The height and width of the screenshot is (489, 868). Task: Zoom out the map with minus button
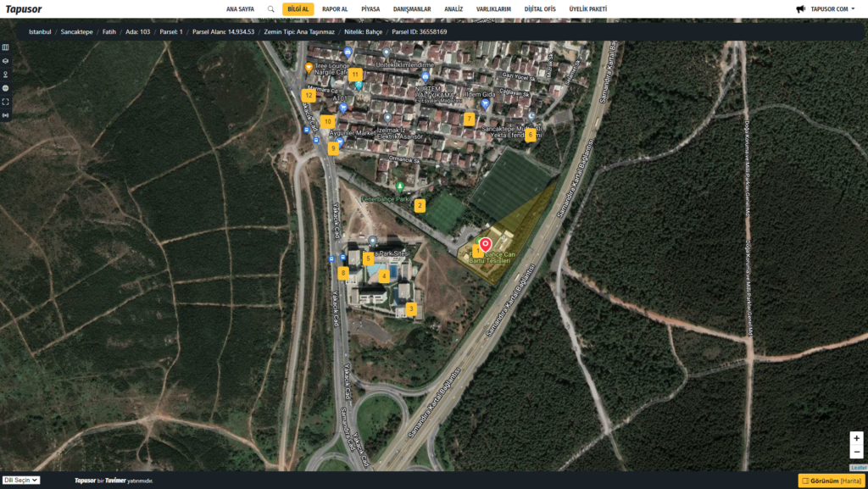coord(857,452)
